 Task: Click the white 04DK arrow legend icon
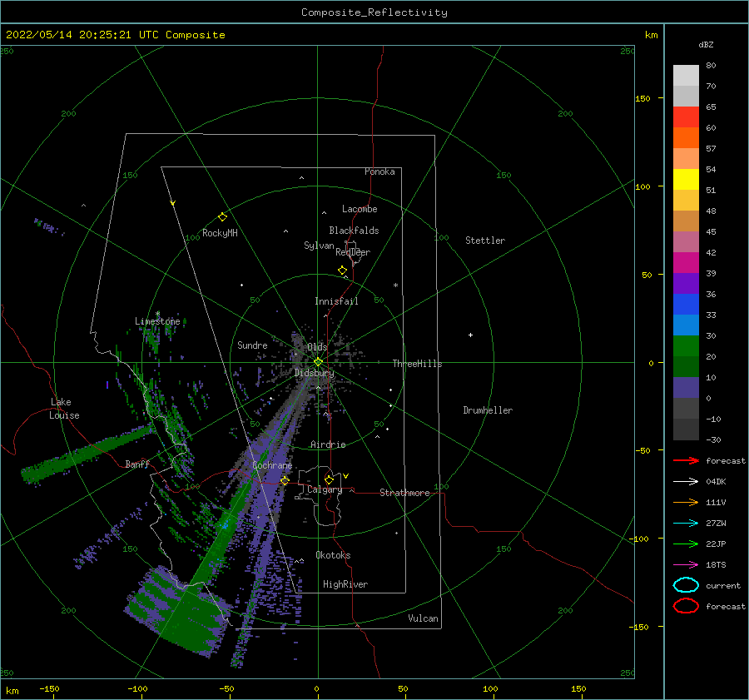tap(686, 481)
